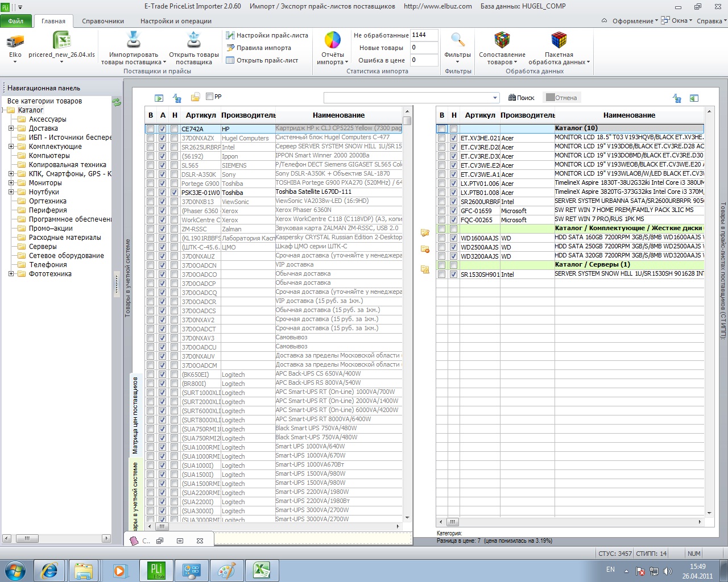Click the green refresh icon in navigation panel
The height and width of the screenshot is (582, 728).
[x=117, y=102]
